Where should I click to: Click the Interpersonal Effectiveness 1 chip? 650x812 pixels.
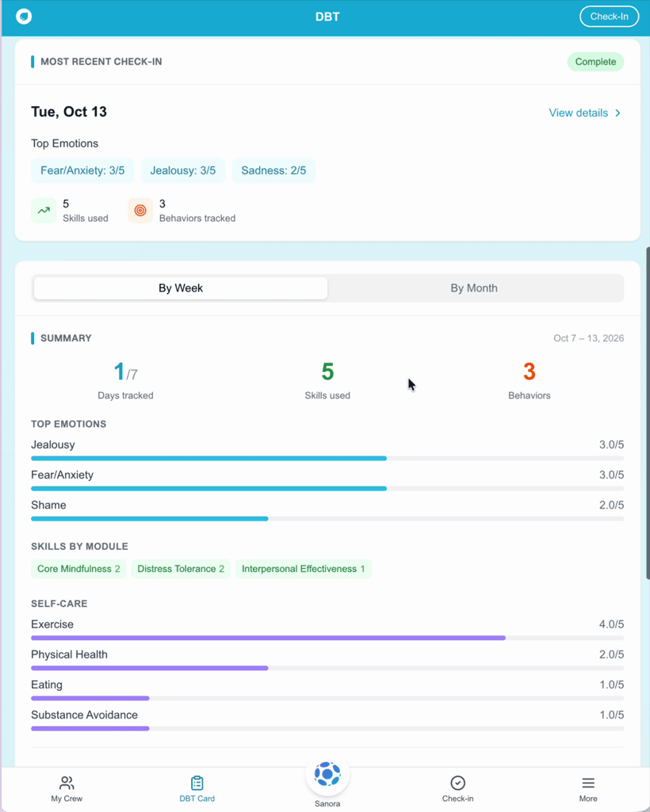(x=304, y=569)
